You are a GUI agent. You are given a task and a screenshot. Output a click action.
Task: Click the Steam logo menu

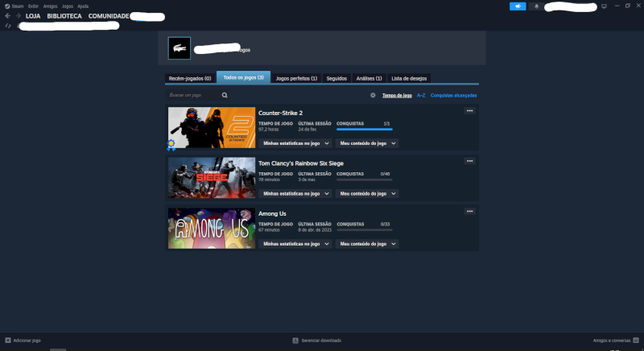click(14, 6)
